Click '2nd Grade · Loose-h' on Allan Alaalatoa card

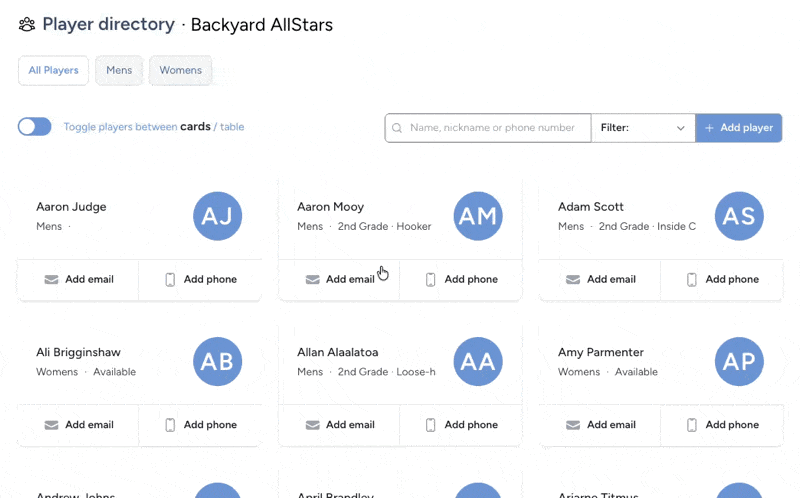[x=387, y=371]
